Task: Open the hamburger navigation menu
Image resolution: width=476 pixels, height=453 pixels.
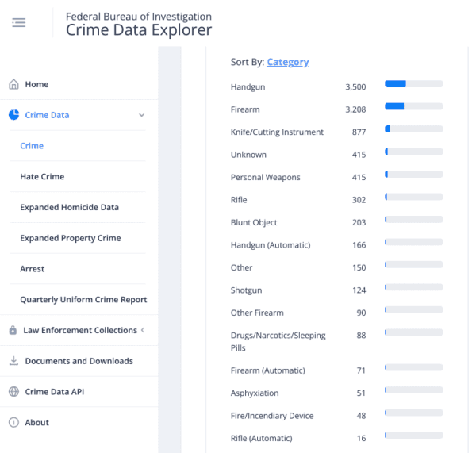Action: (x=19, y=23)
